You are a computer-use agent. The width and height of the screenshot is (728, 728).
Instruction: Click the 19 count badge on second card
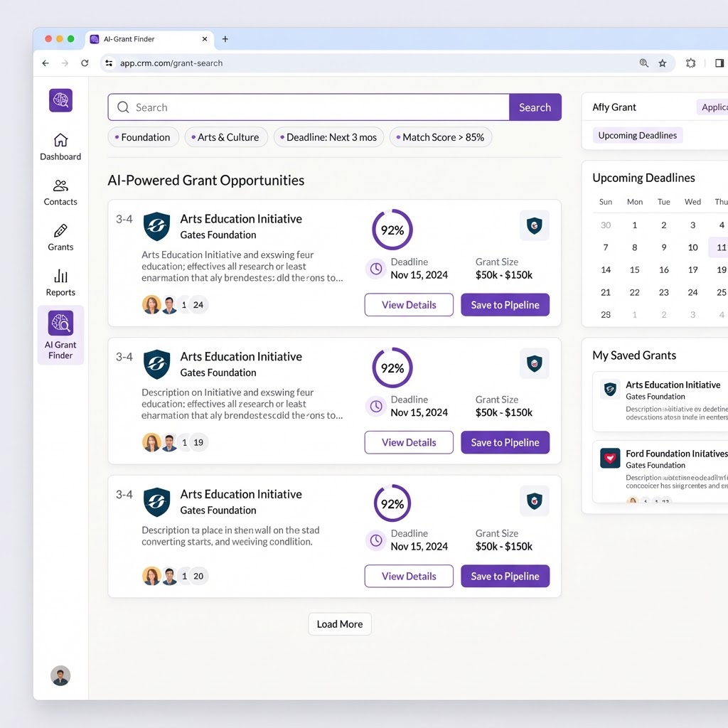[198, 442]
